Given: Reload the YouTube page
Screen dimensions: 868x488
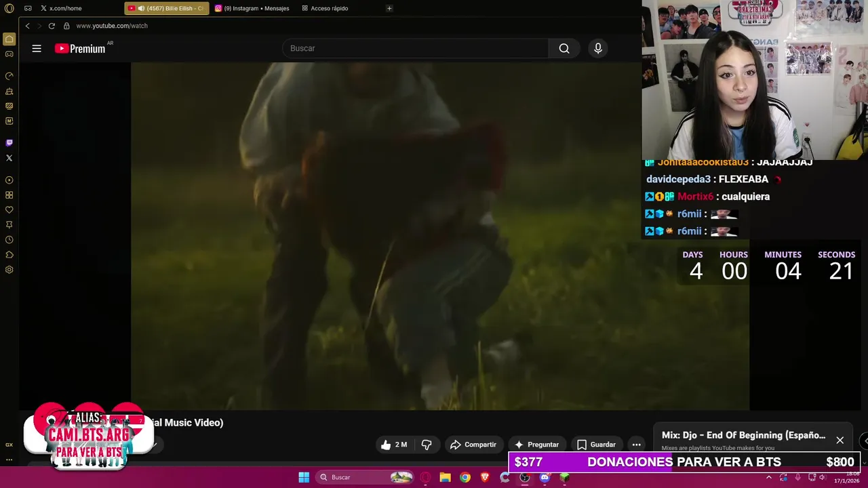Looking at the screenshot, I should [52, 26].
